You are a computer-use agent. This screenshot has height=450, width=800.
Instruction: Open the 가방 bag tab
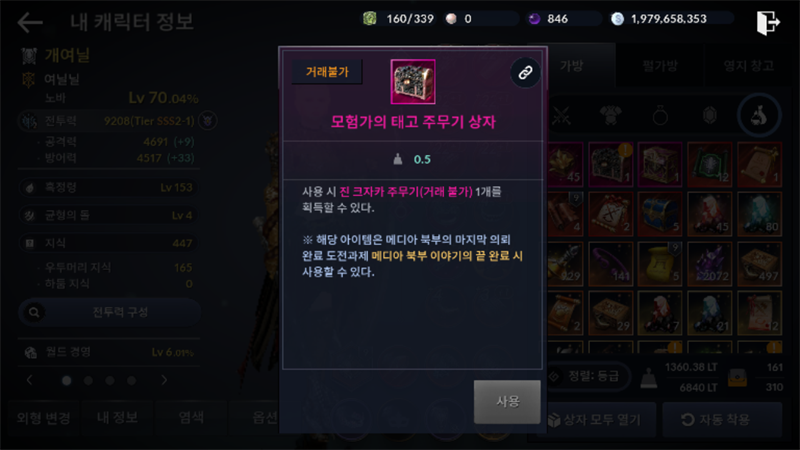pyautogui.click(x=571, y=65)
